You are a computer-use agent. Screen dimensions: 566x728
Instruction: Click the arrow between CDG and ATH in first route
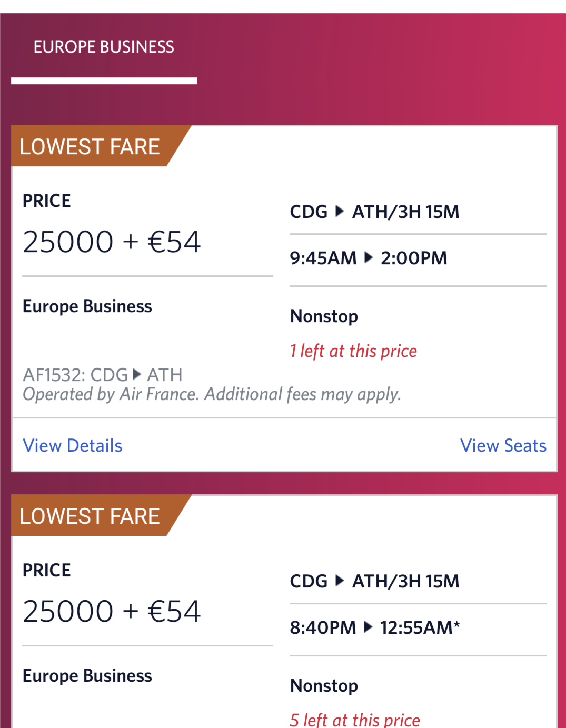click(340, 212)
